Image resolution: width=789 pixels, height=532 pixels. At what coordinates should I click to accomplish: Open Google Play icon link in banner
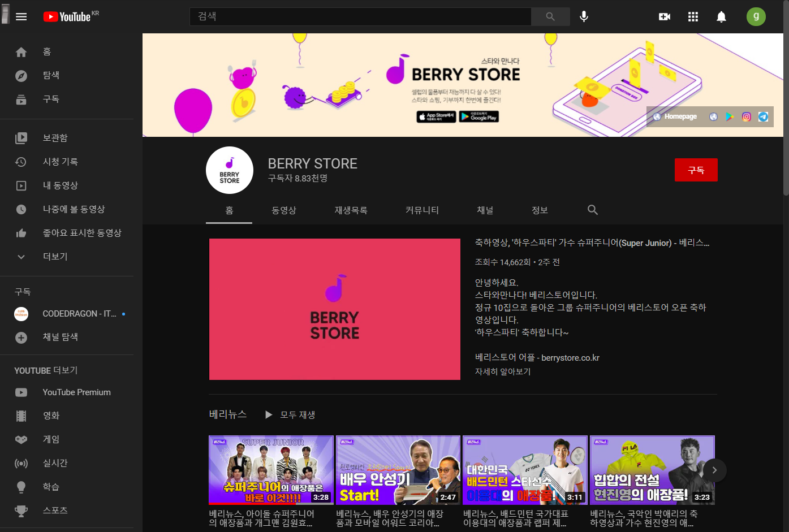(x=730, y=116)
